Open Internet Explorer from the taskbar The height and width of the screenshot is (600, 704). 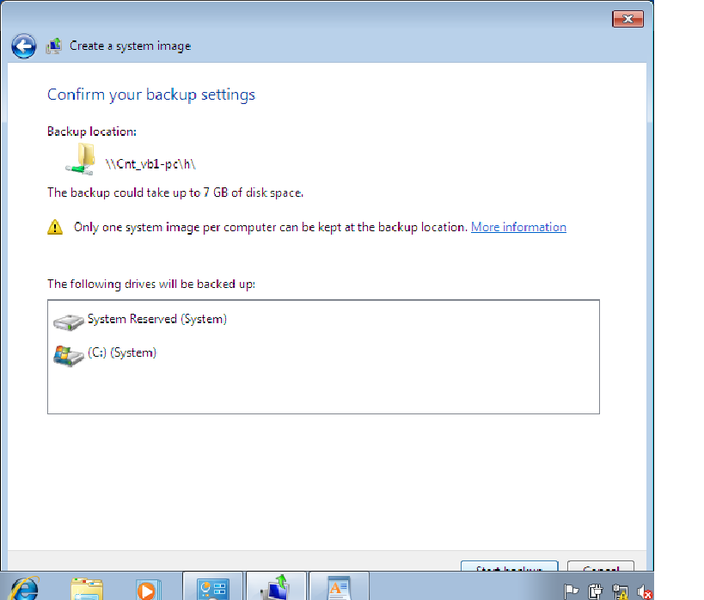point(26,588)
